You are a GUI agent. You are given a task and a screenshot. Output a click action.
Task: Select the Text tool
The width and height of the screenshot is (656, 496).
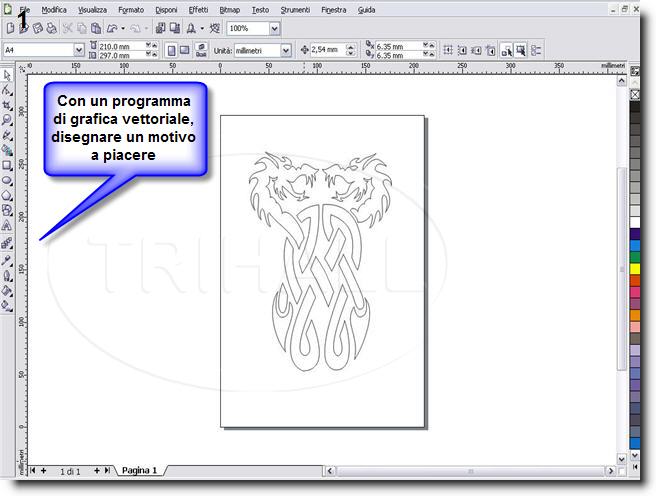[7, 226]
